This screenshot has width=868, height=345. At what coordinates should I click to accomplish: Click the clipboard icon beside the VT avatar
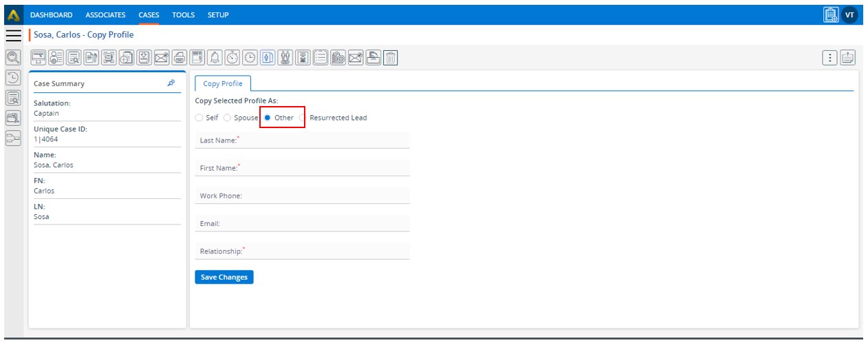pos(830,14)
